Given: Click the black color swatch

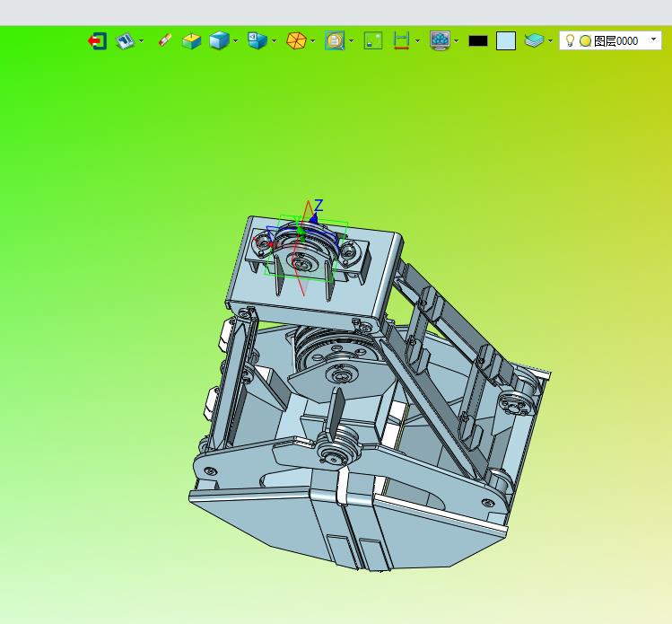Looking at the screenshot, I should click(478, 40).
